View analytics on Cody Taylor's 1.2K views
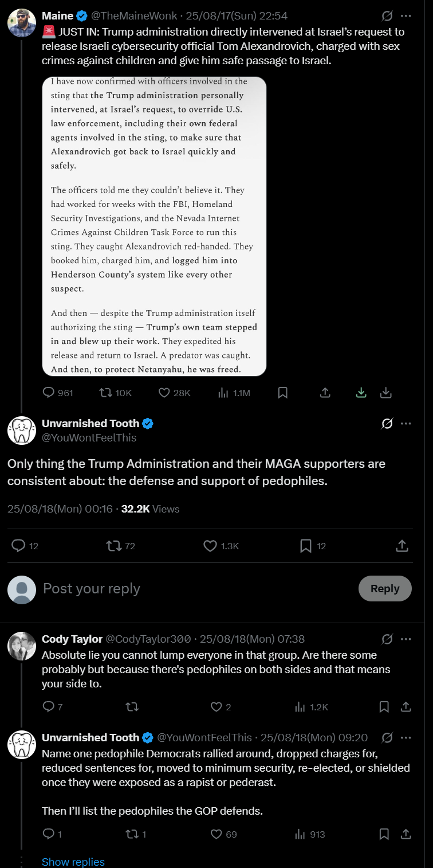The width and height of the screenshot is (433, 868). [x=311, y=707]
